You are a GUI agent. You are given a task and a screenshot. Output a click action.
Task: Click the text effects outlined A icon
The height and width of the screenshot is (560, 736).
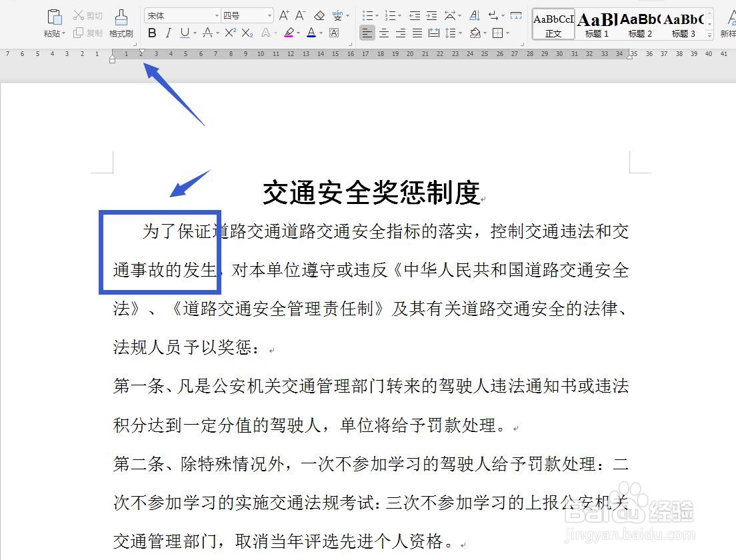tap(266, 33)
